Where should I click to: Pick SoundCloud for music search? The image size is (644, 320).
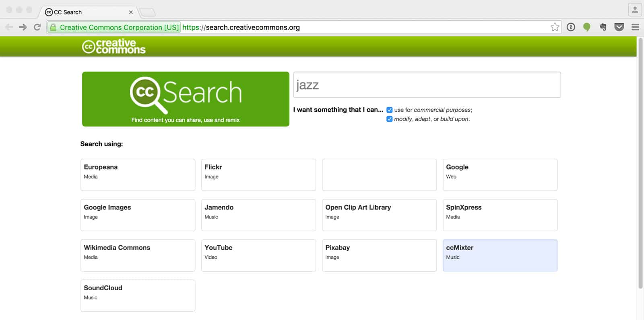138,295
